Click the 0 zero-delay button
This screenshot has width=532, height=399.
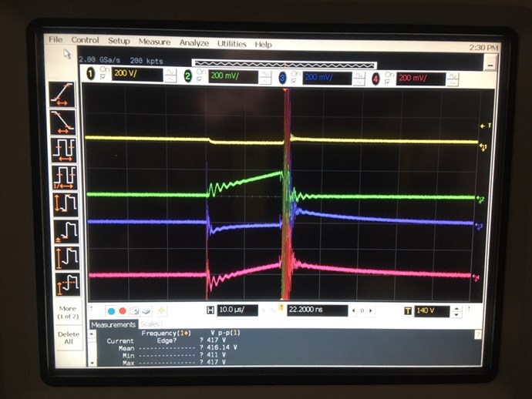pos(362,310)
